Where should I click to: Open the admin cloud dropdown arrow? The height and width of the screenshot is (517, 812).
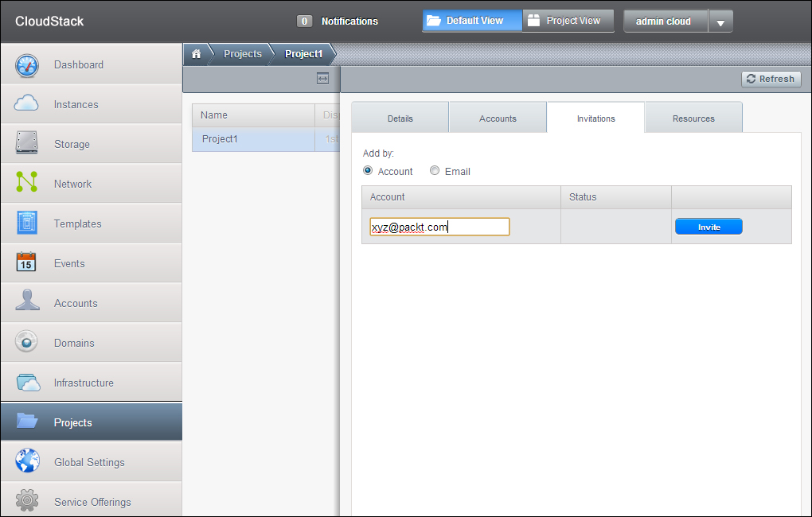[x=720, y=22]
